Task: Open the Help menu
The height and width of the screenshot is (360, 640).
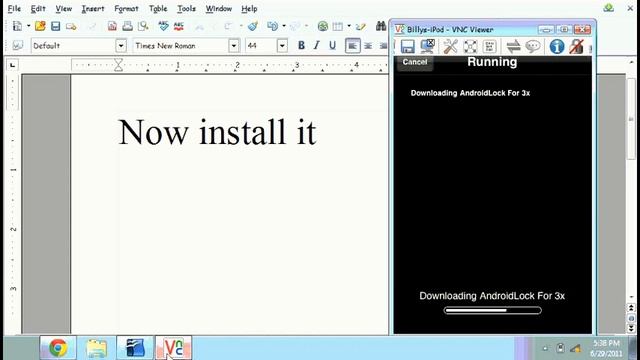Action: tap(249, 9)
